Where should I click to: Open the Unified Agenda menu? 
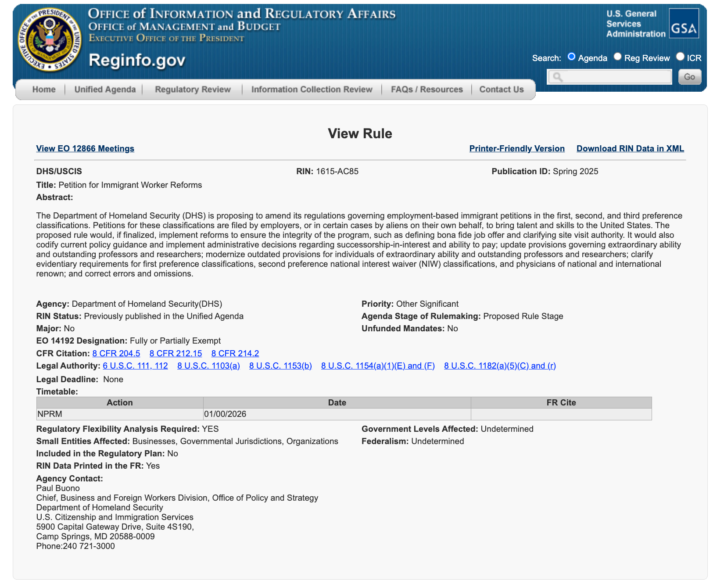coord(105,90)
